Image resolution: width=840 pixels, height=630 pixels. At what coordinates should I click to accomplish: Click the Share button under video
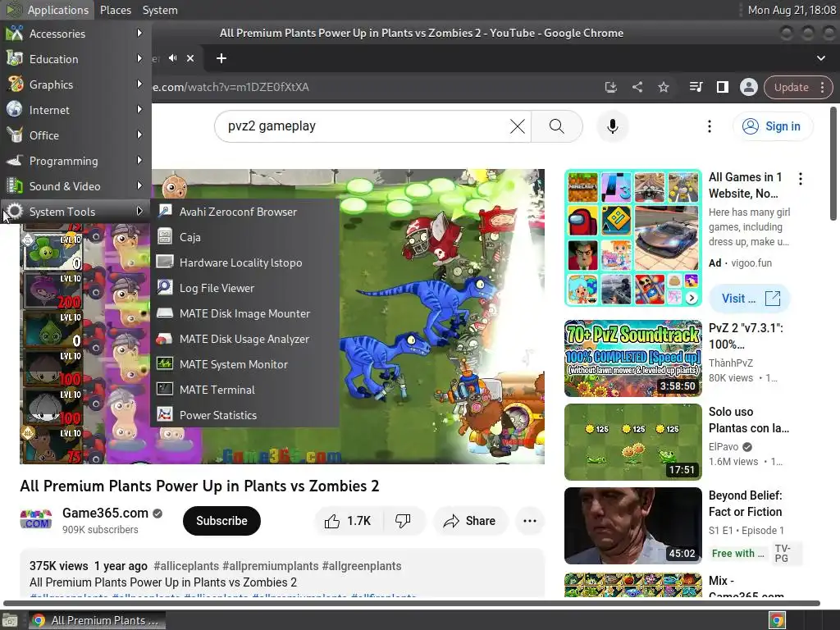point(469,521)
